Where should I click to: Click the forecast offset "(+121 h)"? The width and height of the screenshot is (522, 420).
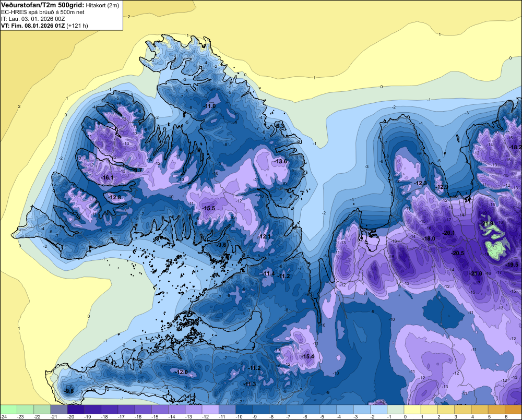[x=77, y=26]
